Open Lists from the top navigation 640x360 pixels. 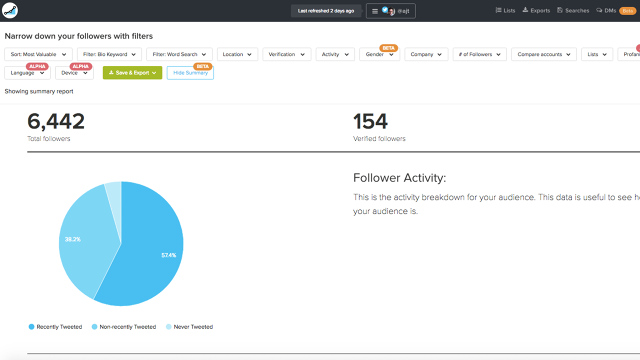505,11
